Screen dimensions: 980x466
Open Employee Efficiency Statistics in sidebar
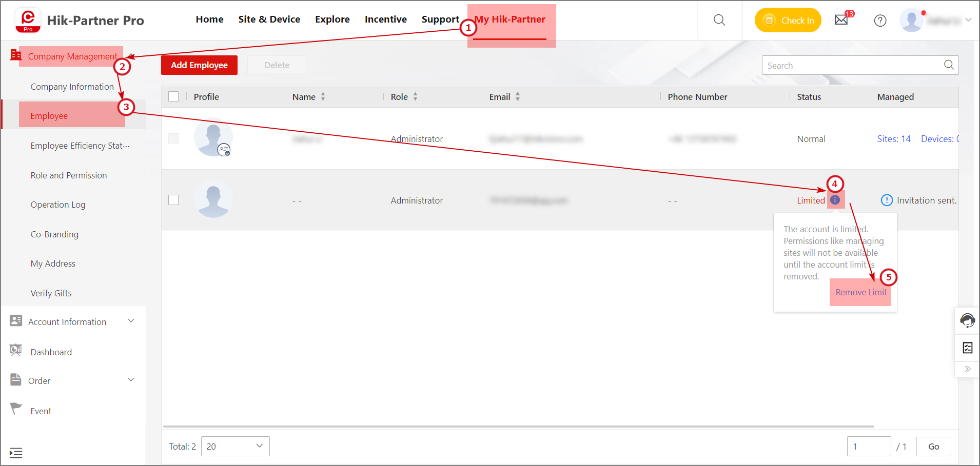point(80,146)
